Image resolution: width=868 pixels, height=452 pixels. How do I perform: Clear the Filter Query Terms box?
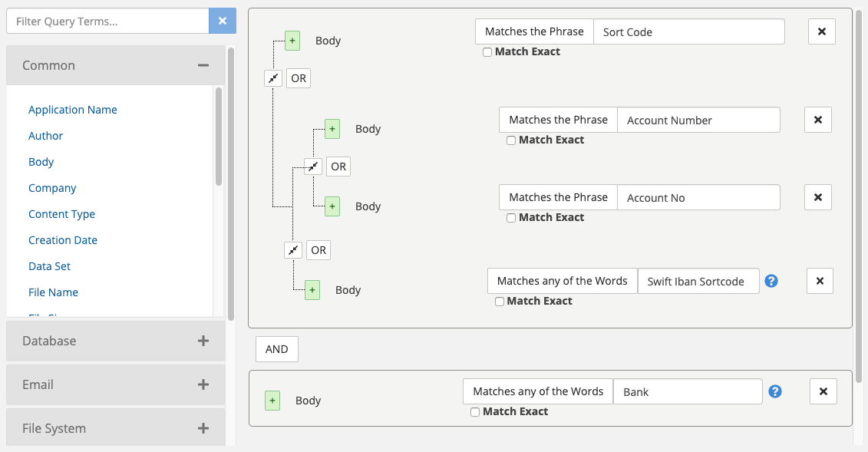click(223, 21)
